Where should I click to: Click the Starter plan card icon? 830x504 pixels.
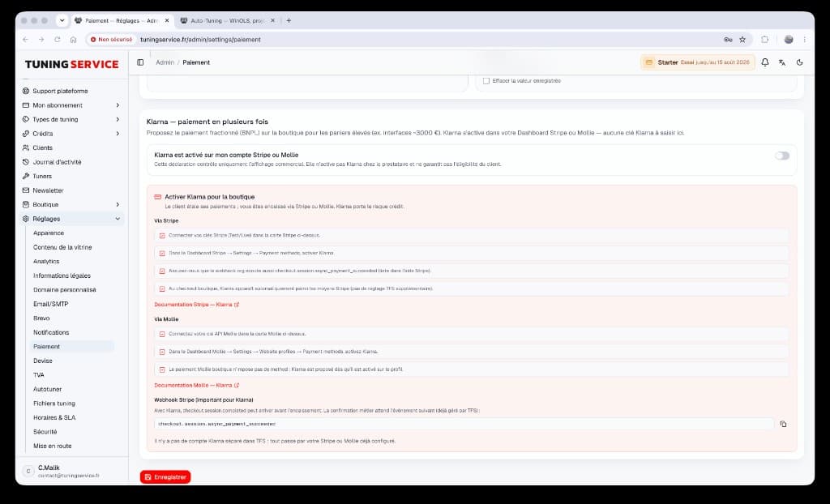click(648, 62)
